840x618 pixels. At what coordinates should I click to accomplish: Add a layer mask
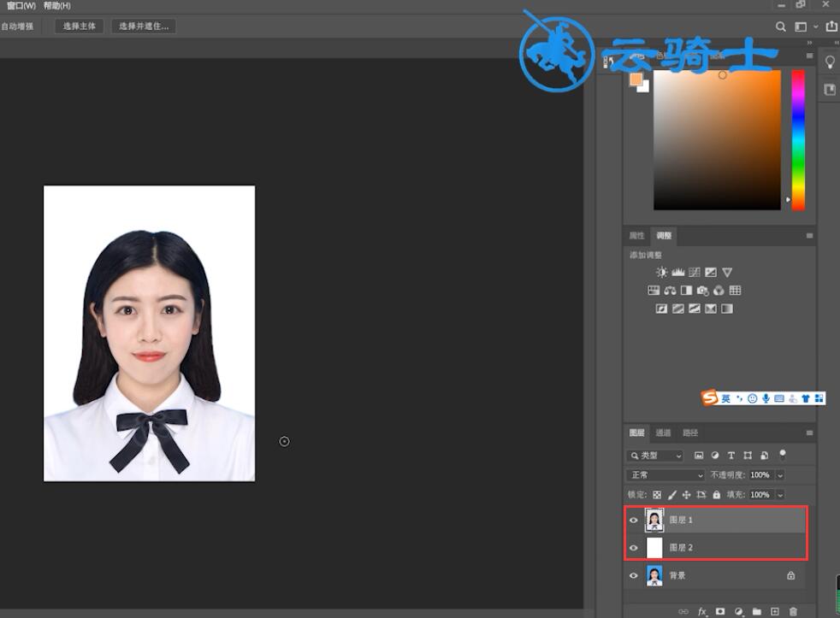(720, 611)
